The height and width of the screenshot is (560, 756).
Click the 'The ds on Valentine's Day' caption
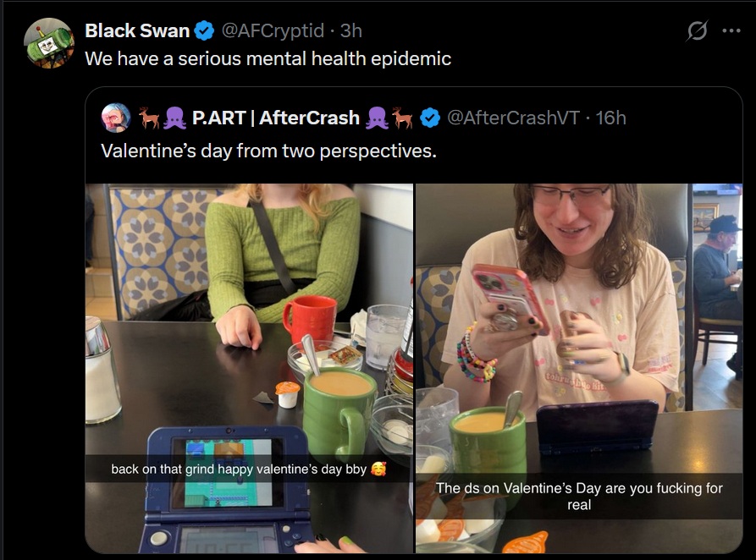[579, 497]
